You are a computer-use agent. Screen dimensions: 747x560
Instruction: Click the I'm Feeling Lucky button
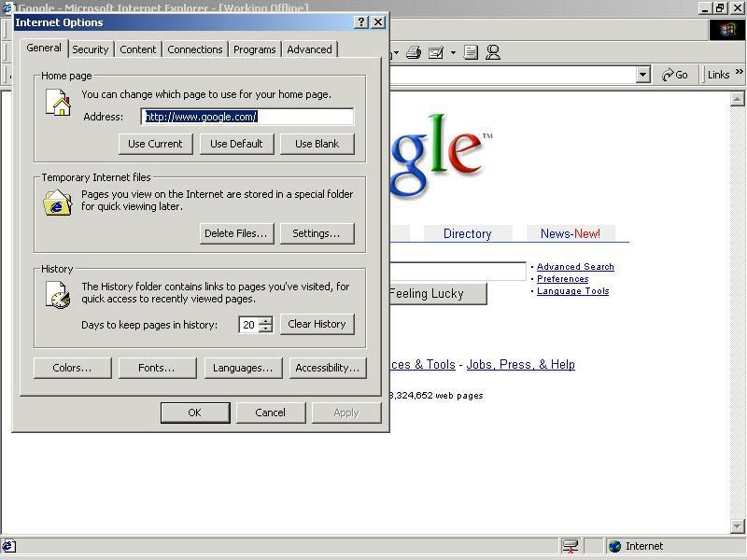pyautogui.click(x=438, y=293)
